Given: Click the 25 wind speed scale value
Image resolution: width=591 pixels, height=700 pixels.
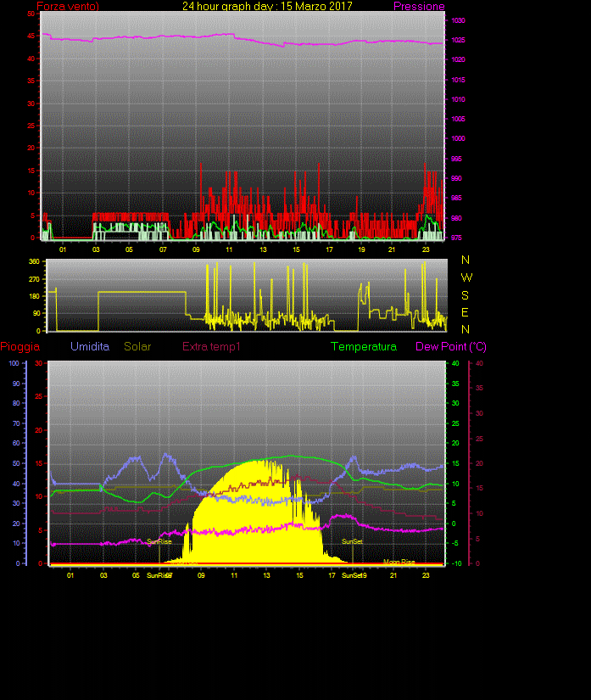Looking at the screenshot, I should [31, 126].
